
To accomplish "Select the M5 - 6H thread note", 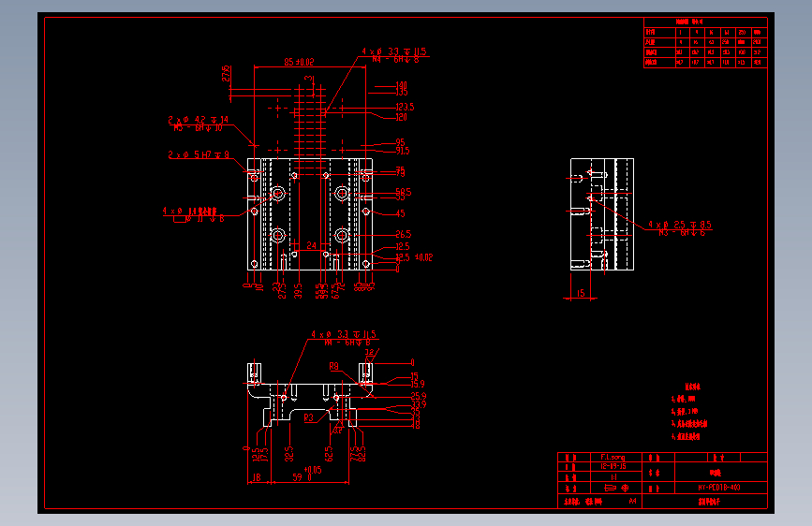I will 198,128.
